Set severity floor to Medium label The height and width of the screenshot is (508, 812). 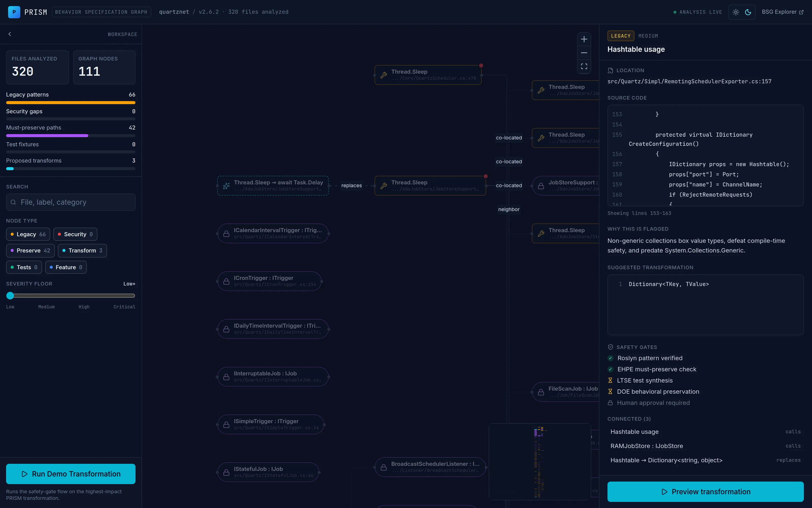coord(46,307)
